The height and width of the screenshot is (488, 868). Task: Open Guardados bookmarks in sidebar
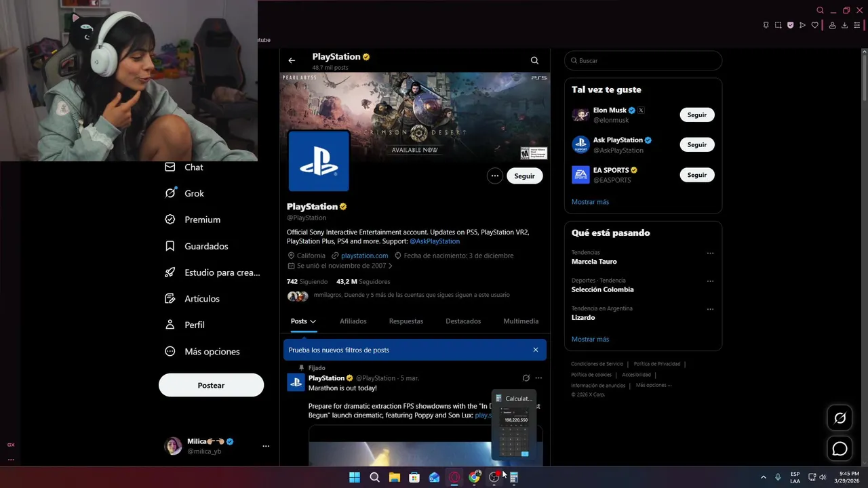[197, 246]
